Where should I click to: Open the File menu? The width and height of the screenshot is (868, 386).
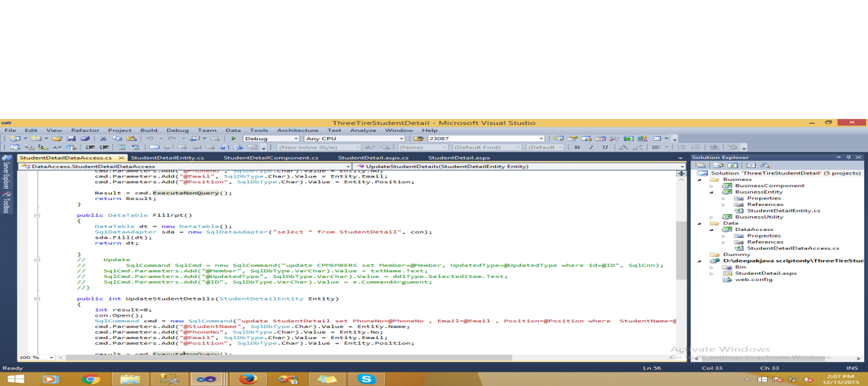(10, 130)
